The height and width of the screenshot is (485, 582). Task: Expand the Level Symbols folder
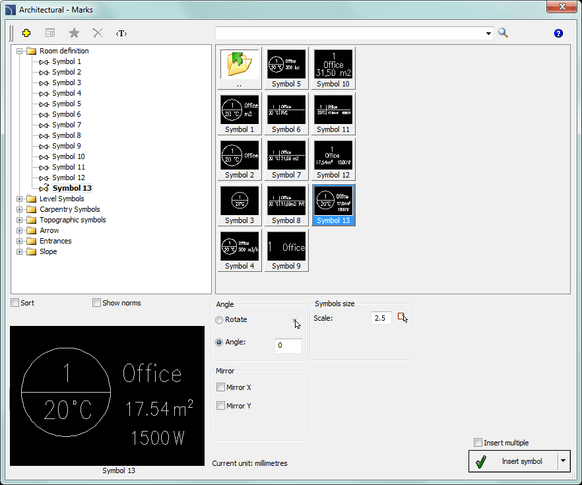tap(19, 199)
